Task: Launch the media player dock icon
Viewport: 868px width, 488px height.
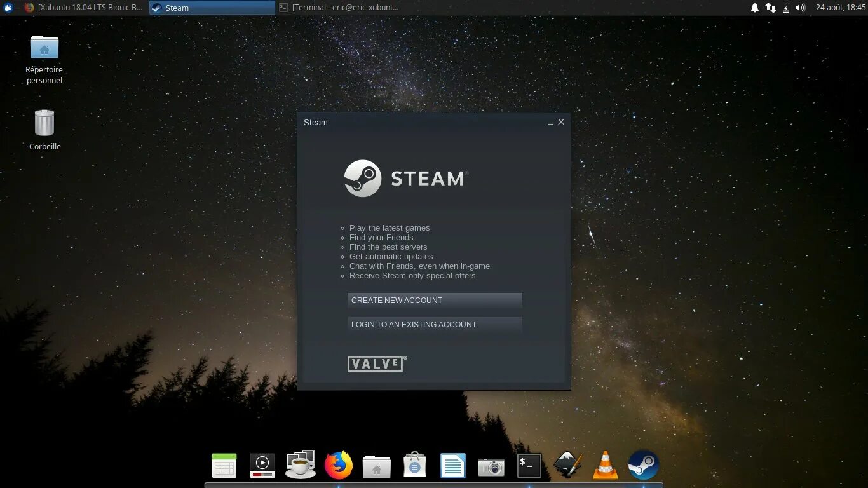Action: coord(262,466)
